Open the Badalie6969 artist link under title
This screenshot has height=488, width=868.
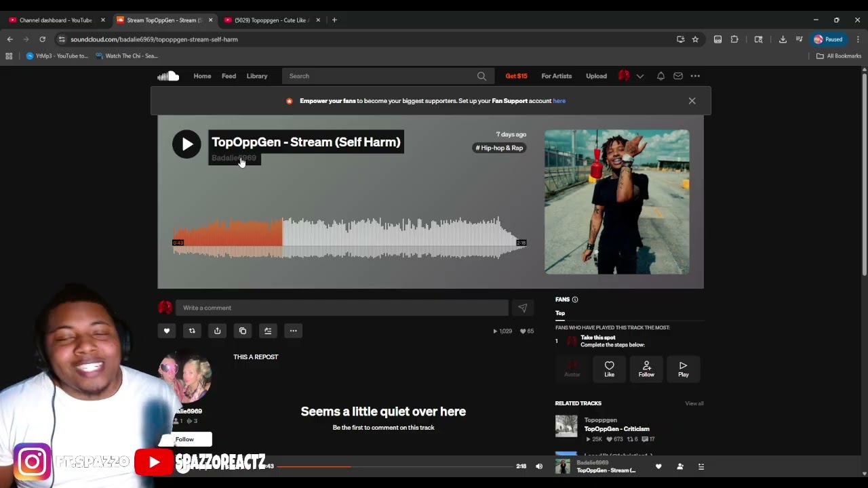pyautogui.click(x=234, y=158)
